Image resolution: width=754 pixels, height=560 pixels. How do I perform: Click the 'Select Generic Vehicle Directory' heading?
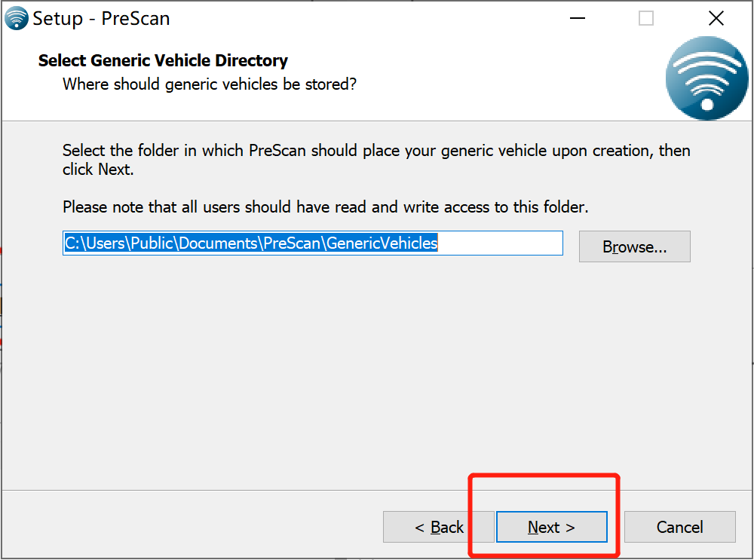pos(163,60)
